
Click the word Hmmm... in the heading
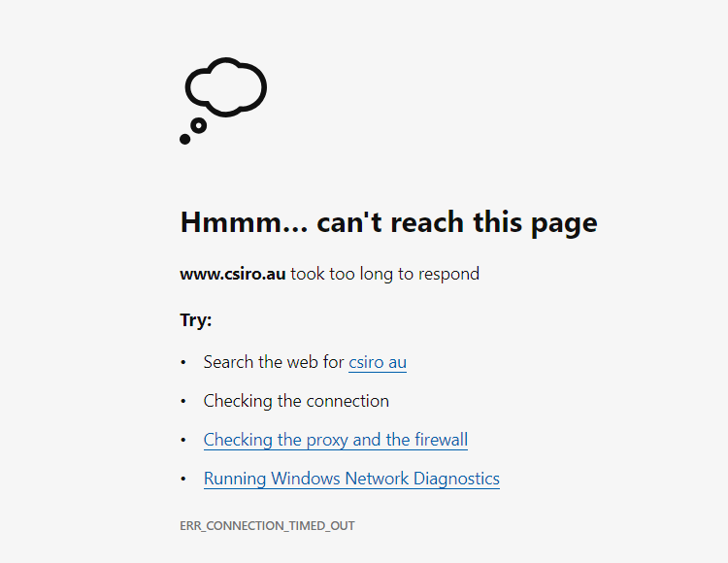(x=244, y=222)
